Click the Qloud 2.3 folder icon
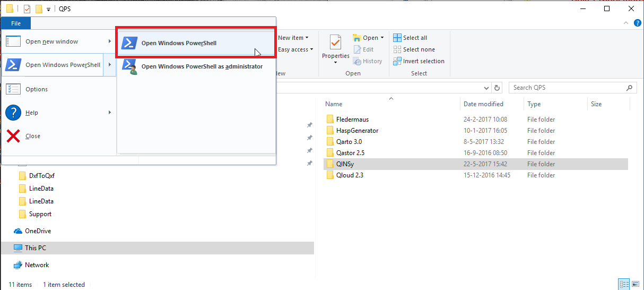 330,175
